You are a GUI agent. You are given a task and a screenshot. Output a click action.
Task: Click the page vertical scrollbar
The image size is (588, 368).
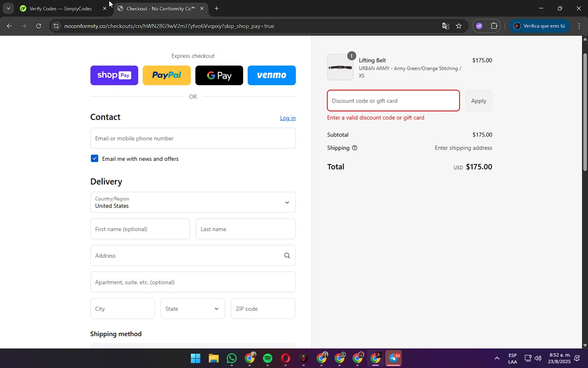click(x=585, y=112)
